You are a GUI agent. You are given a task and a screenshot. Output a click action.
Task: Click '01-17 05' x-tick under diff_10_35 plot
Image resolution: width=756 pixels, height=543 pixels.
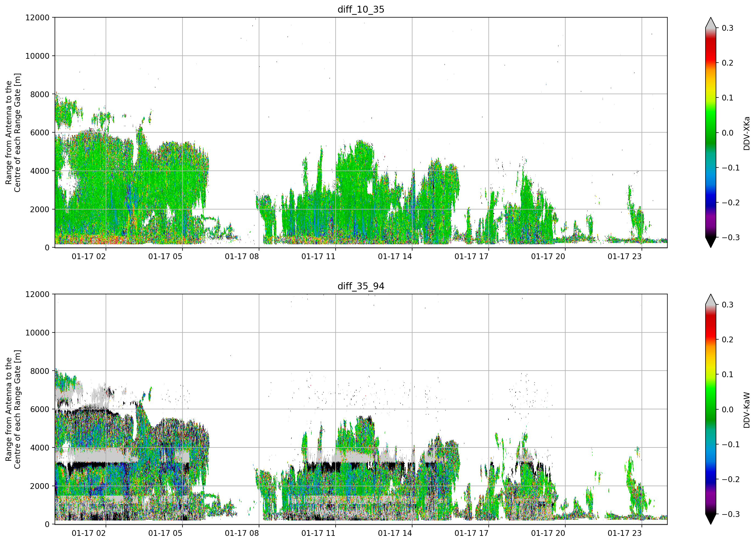165,256
